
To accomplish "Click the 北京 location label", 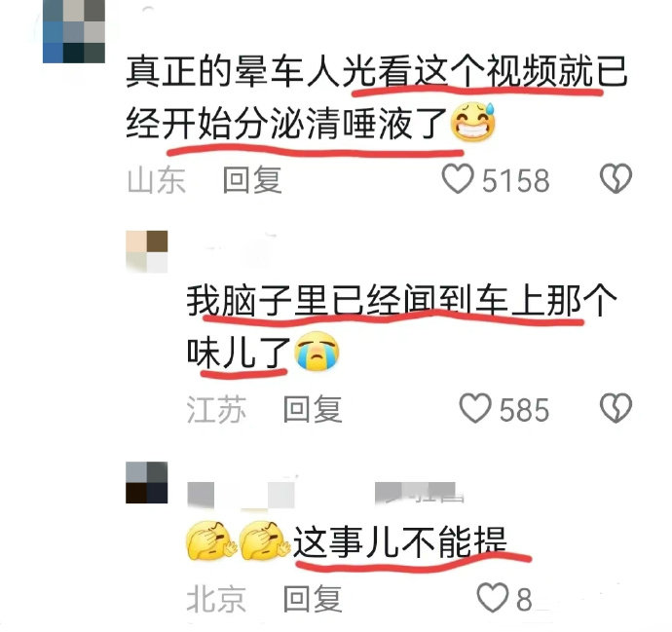I will [216, 599].
